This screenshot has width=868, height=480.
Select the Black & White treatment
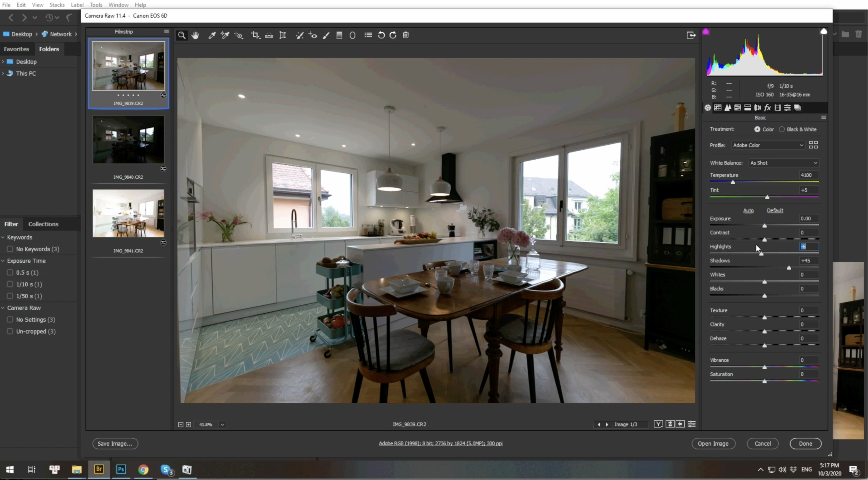click(782, 129)
